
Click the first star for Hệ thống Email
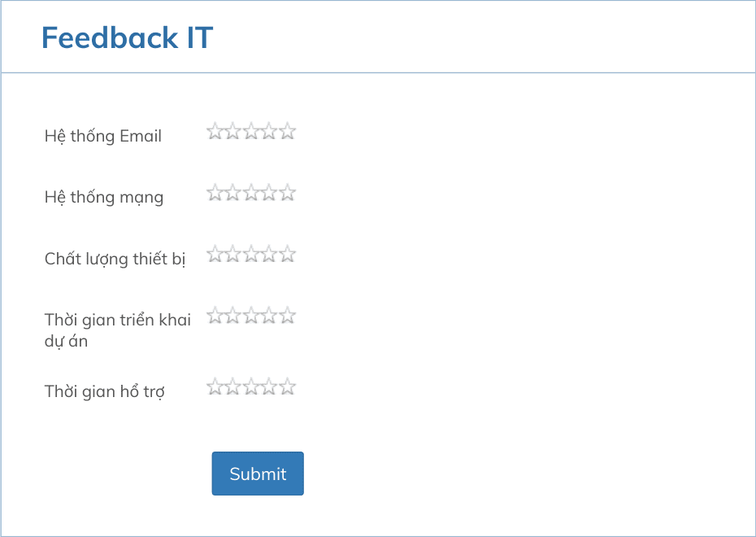coord(214,130)
